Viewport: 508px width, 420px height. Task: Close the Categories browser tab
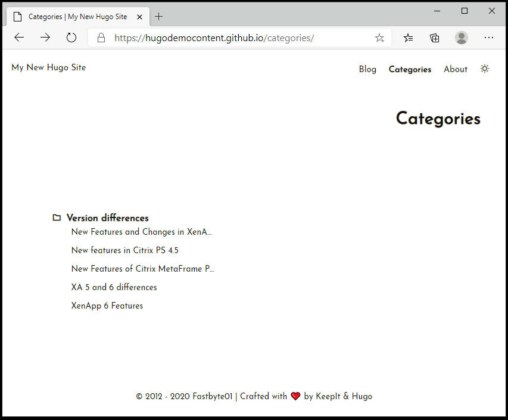pyautogui.click(x=139, y=17)
